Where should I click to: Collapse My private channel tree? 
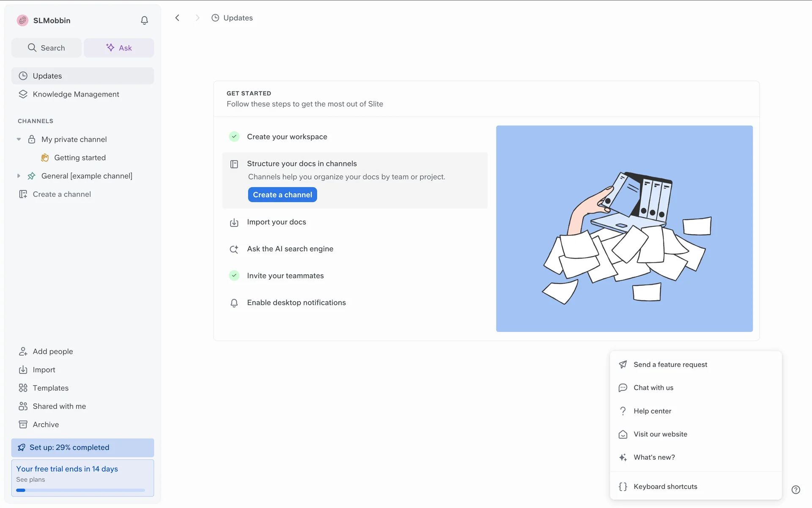pos(19,139)
